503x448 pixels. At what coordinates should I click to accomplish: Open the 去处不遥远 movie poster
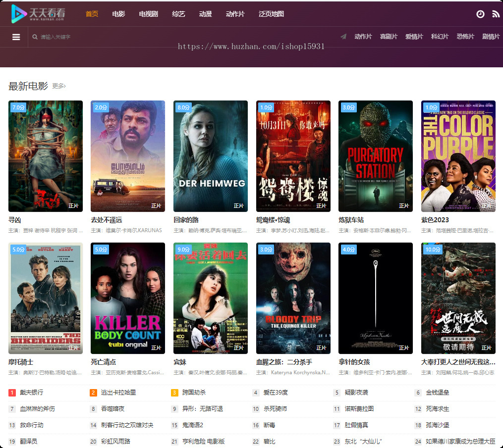(x=128, y=156)
